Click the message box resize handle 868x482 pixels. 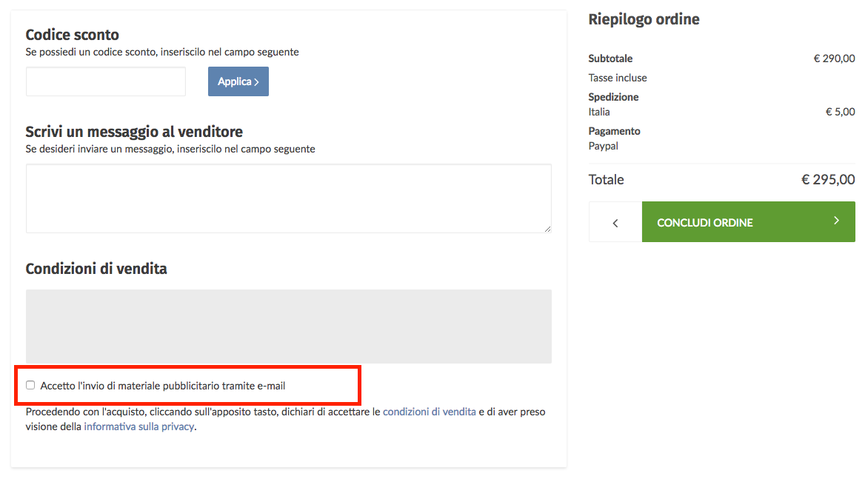[x=547, y=229]
